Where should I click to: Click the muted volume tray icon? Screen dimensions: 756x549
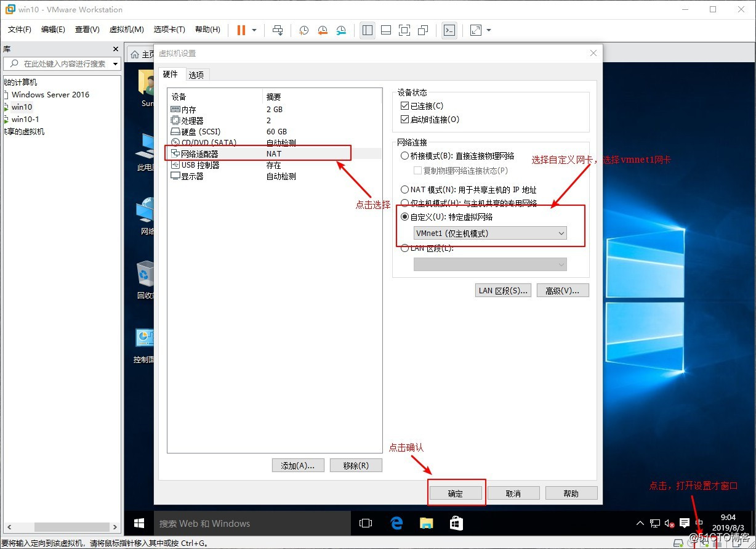pos(669,524)
